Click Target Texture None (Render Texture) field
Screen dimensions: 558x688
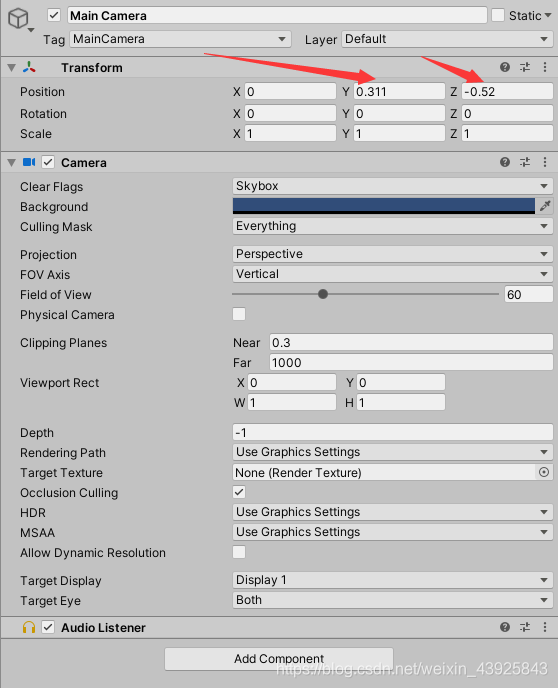pyautogui.click(x=384, y=472)
